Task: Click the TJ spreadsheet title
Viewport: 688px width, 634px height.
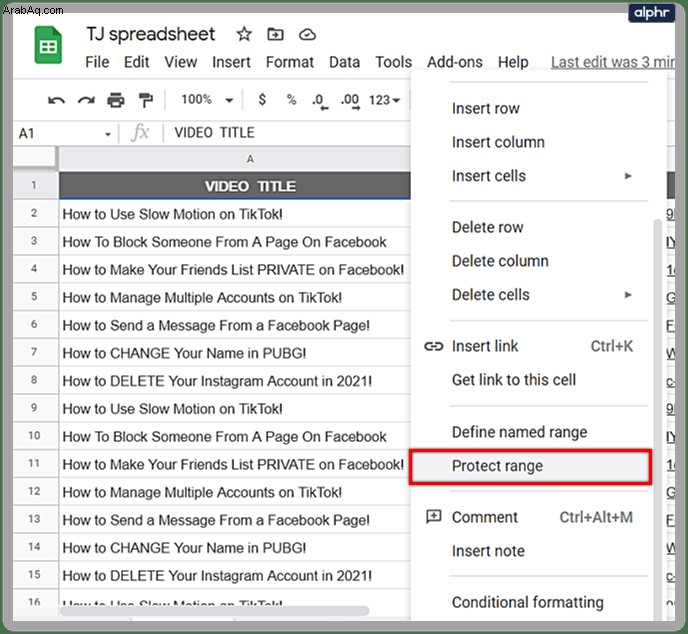Action: pos(150,34)
